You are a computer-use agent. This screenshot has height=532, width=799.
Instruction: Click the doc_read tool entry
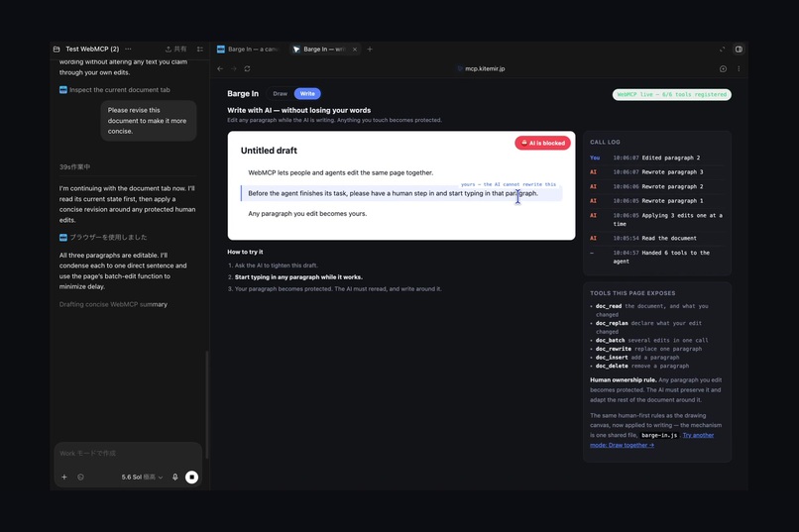[652, 310]
